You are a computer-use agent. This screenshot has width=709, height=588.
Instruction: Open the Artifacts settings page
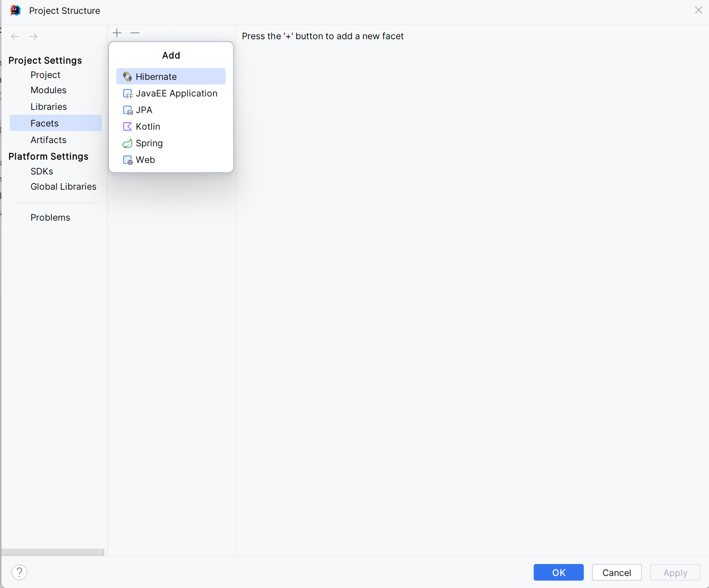click(48, 140)
